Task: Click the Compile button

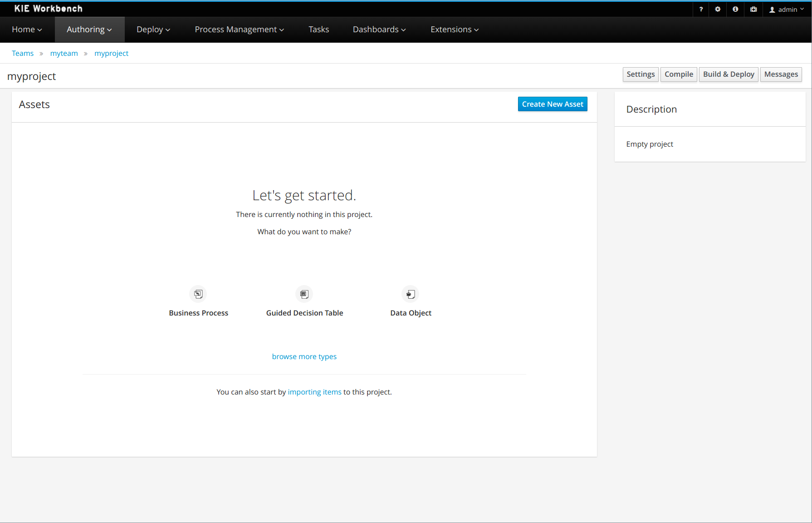Action: (679, 74)
